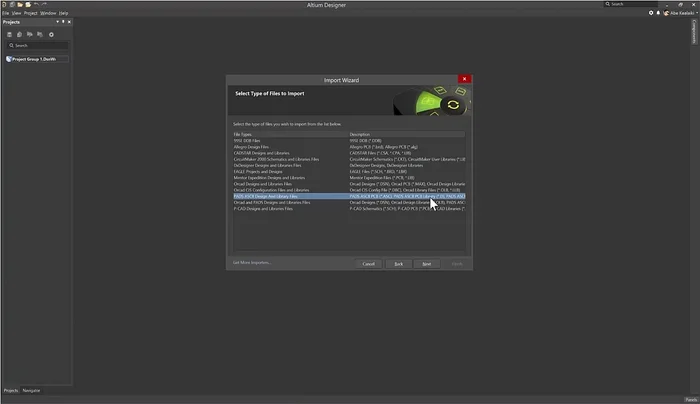The width and height of the screenshot is (700, 404).
Task: Click the Cancel button in Import Wizard
Action: tap(368, 263)
